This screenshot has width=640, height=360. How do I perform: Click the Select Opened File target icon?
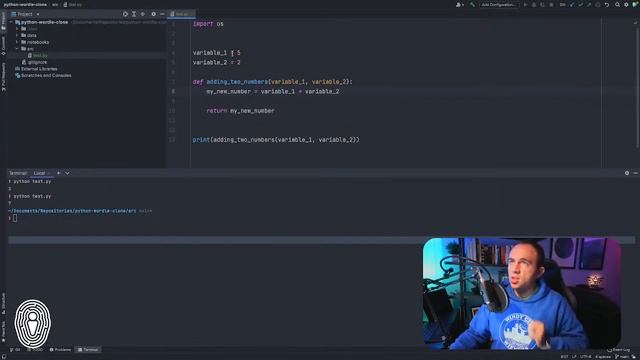[125, 14]
